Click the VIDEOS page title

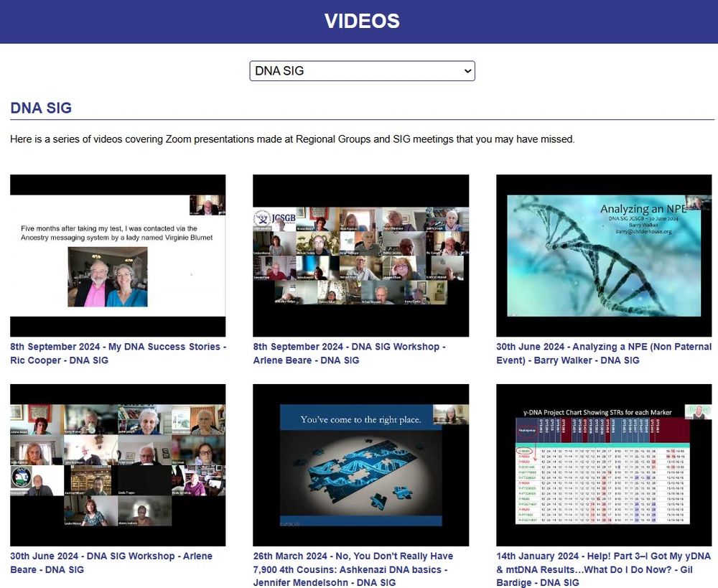[x=362, y=21]
